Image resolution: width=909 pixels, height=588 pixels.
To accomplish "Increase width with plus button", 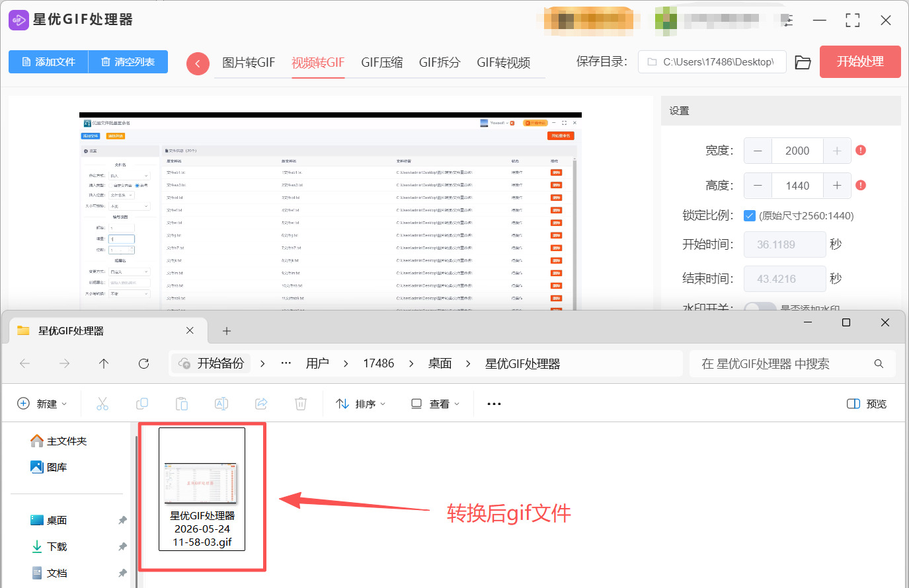I will (x=837, y=151).
